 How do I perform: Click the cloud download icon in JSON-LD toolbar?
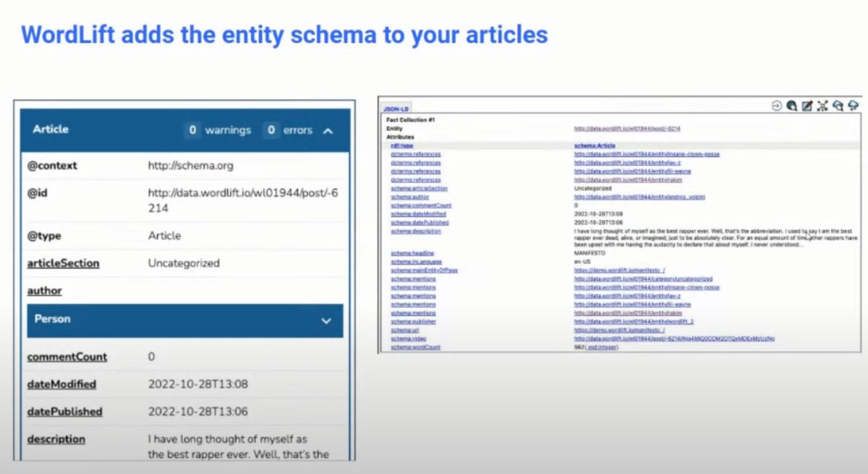click(838, 106)
